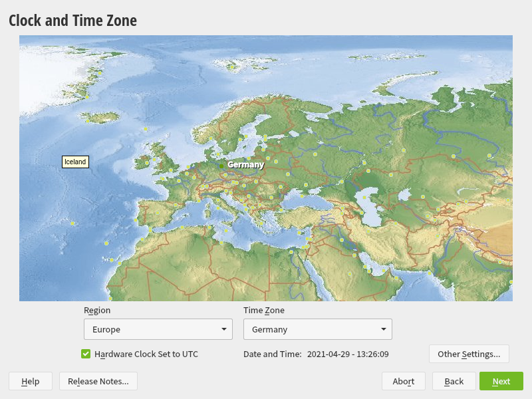Click the displayed date and time value

[348, 354]
